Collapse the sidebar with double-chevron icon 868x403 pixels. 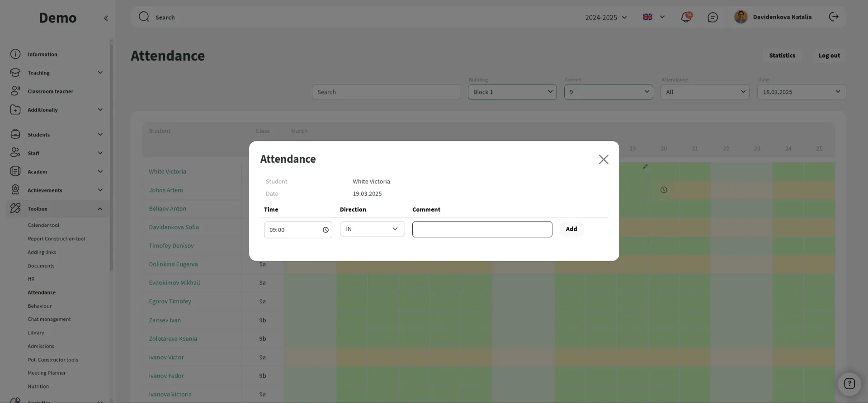point(106,19)
